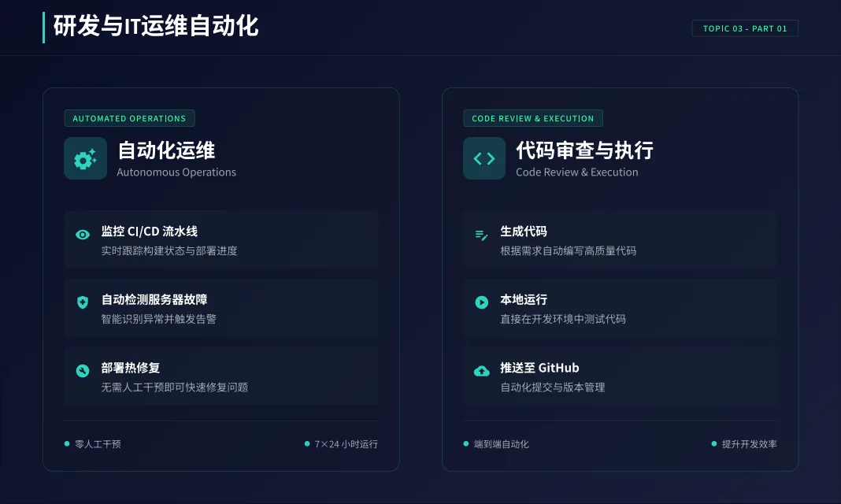This screenshot has width=841, height=504.
Task: Select the 生成代码 list item
Action: (x=620, y=240)
